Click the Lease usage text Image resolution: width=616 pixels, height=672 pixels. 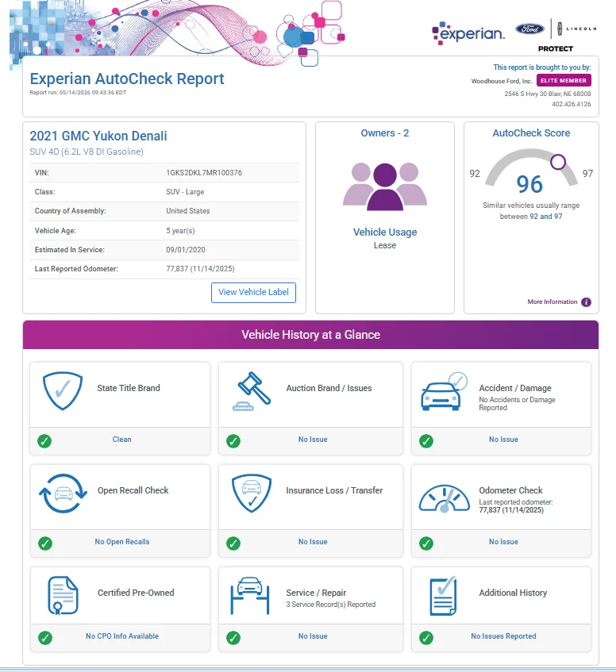tap(385, 246)
